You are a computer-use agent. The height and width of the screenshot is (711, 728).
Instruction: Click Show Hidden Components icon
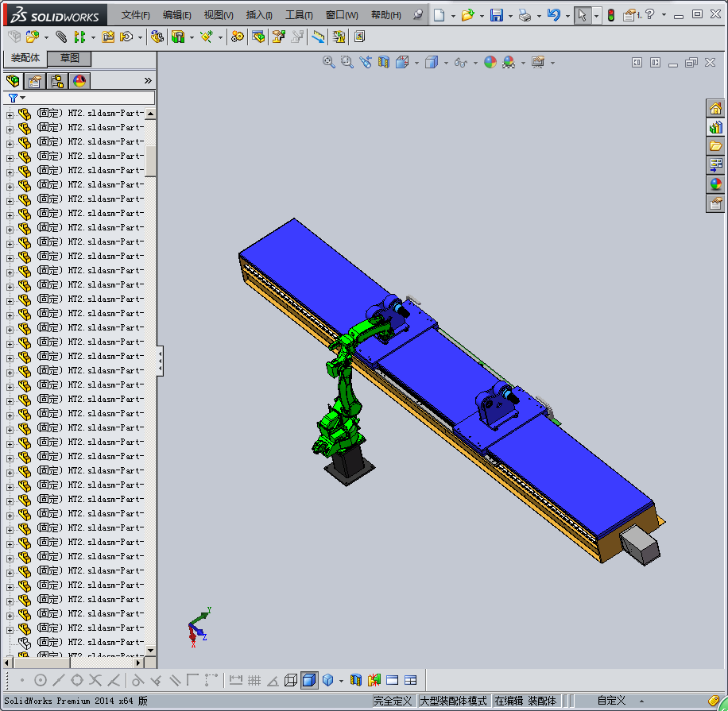[x=157, y=37]
